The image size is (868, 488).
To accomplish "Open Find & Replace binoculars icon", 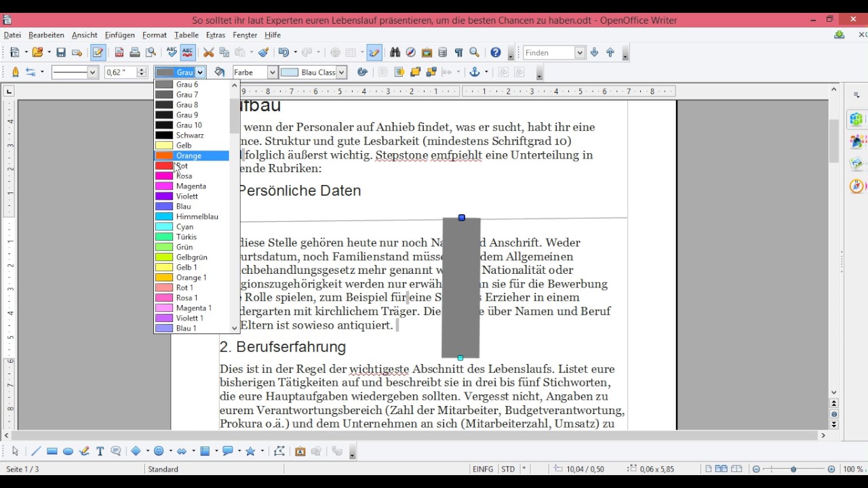I will 395,52.
